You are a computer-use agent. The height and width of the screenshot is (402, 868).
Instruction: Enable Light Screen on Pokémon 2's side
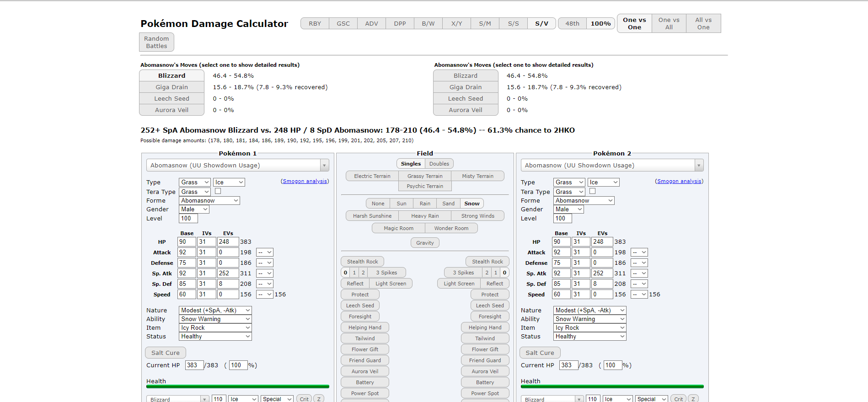click(x=459, y=284)
